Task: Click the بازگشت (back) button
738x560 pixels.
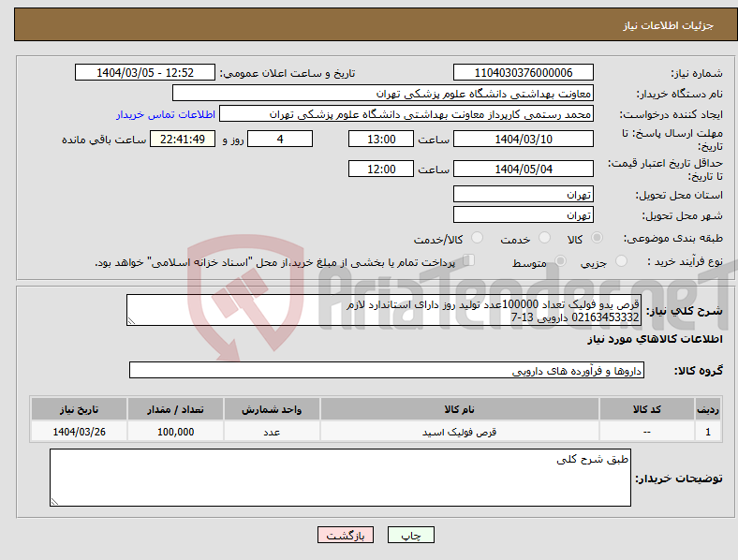Action: (x=346, y=535)
